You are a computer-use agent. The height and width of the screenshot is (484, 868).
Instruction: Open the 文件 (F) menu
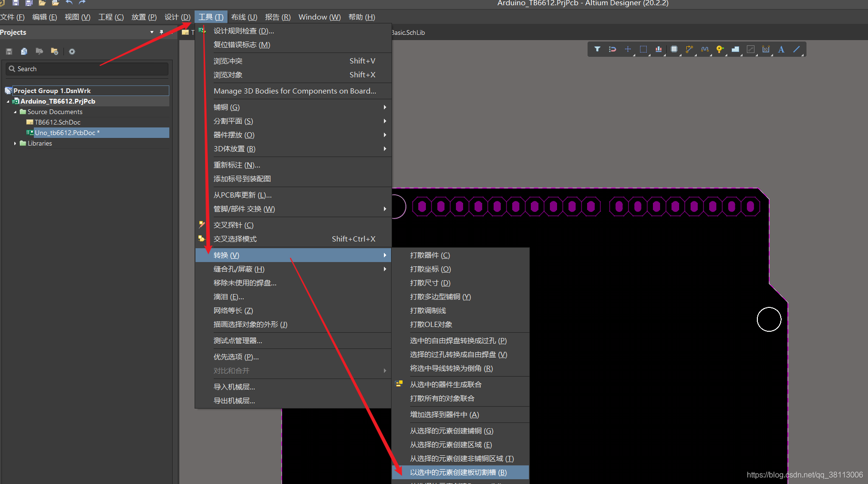tap(12, 17)
